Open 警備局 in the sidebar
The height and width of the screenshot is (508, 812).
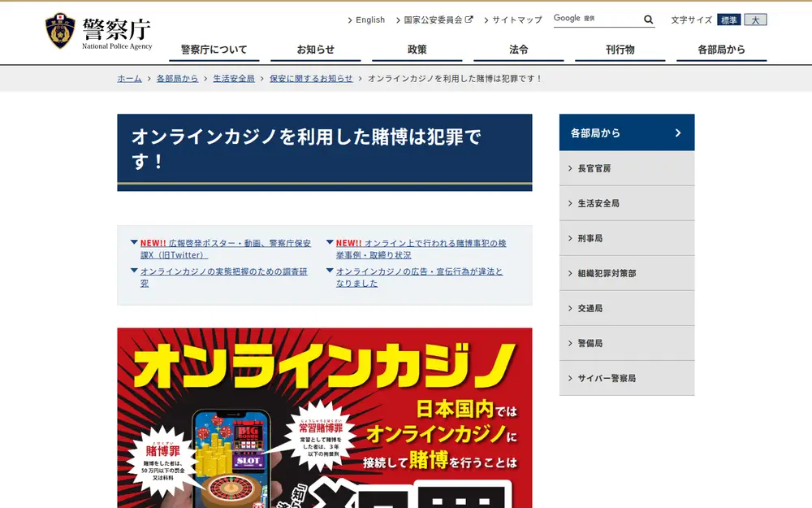[627, 343]
